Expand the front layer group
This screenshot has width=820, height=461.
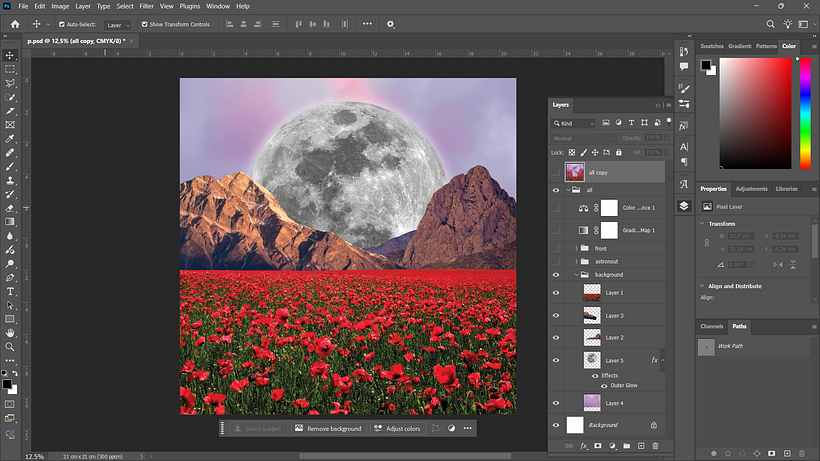(576, 248)
